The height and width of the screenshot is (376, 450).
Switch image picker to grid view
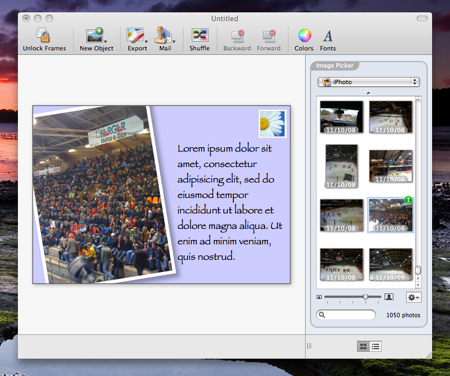coord(363,347)
